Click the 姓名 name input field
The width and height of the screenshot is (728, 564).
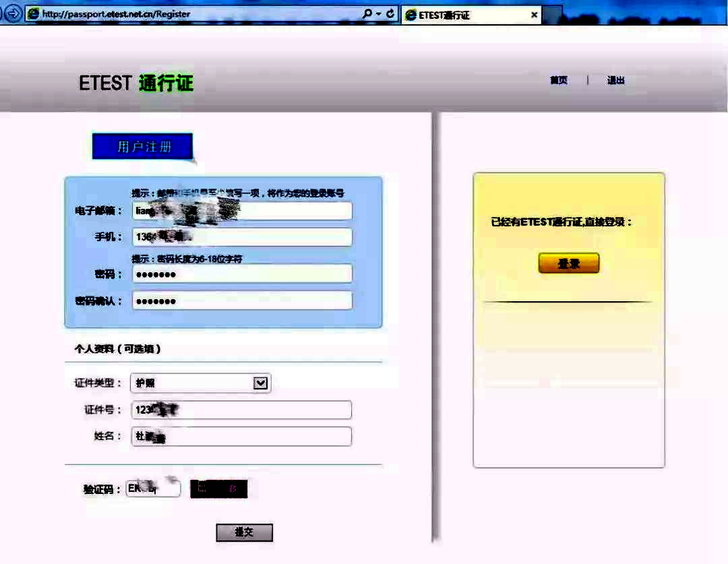click(241, 437)
